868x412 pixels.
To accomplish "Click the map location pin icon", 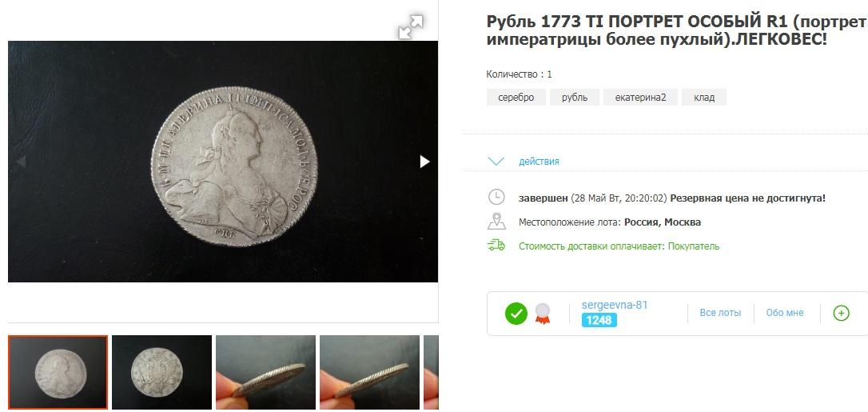I will 496,222.
